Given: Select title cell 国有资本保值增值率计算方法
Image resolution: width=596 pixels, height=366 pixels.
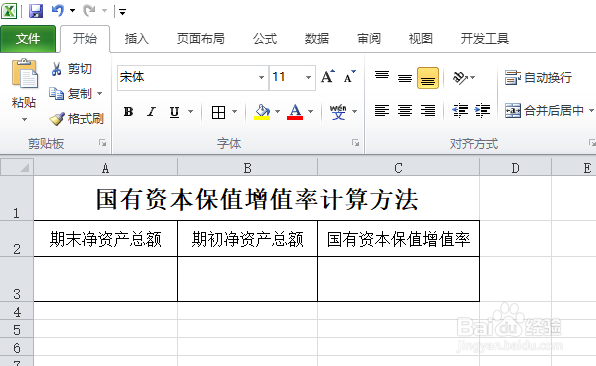Looking at the screenshot, I should click(257, 198).
